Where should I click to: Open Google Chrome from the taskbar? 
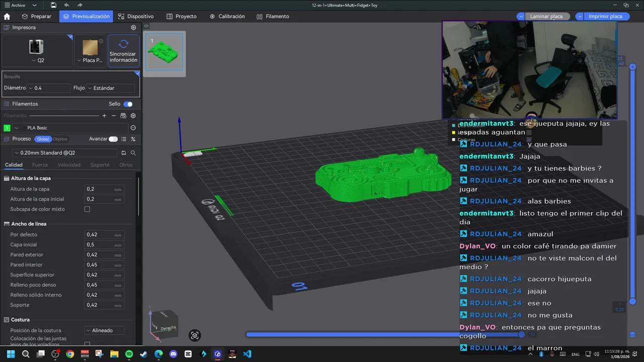(70, 354)
